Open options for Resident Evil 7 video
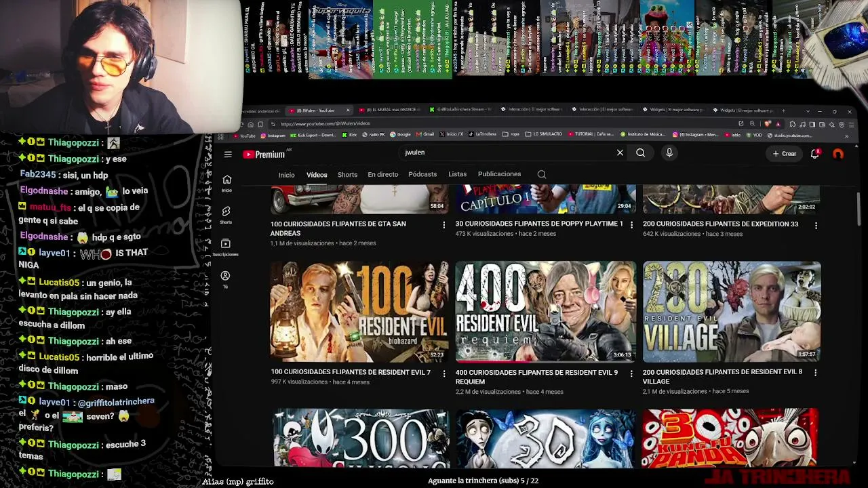 (444, 373)
